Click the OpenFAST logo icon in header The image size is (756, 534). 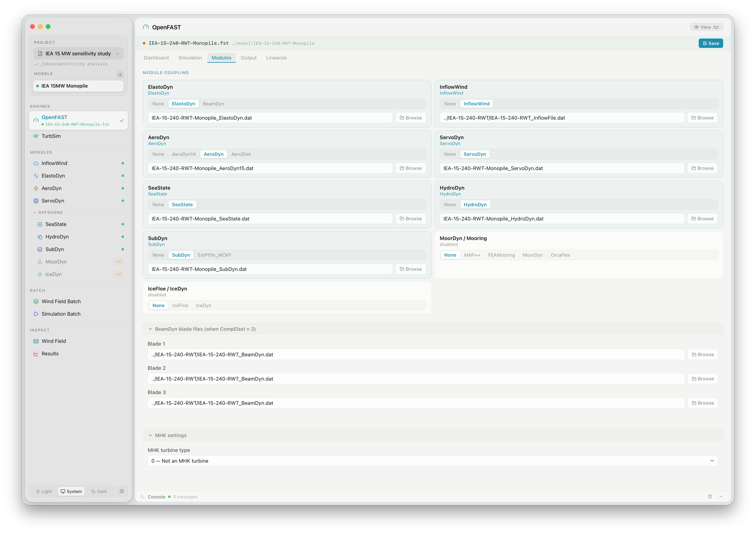(146, 27)
